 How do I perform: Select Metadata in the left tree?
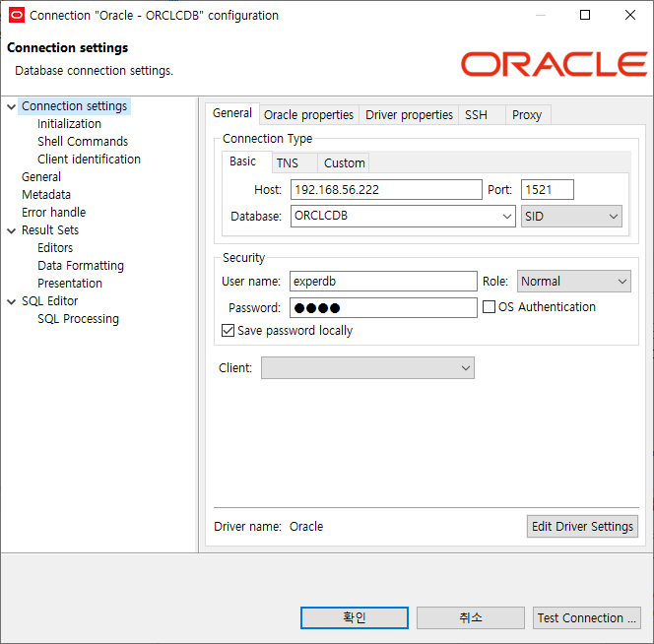click(x=46, y=195)
